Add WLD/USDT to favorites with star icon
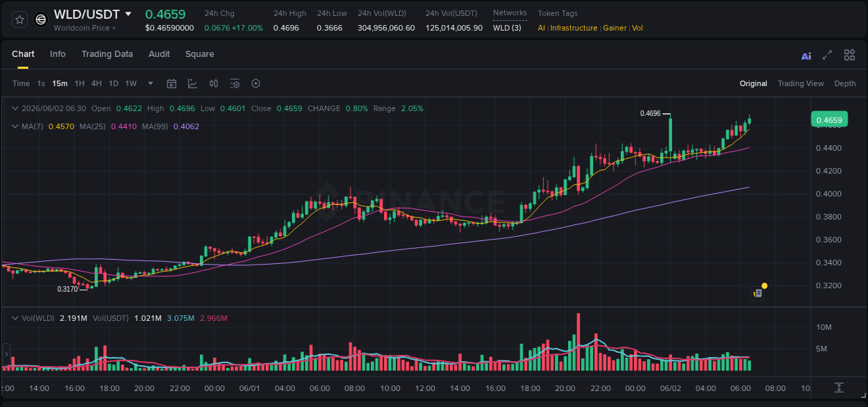Viewport: 868px width, 407px height. click(19, 19)
